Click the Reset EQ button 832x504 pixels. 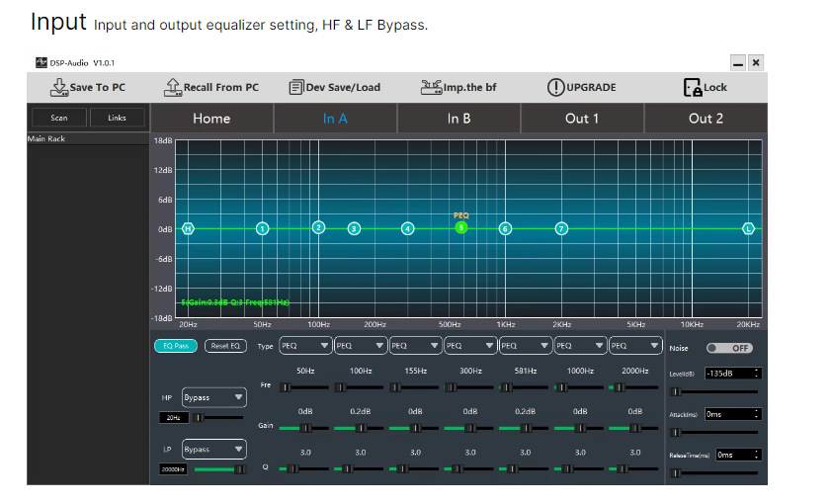click(x=225, y=346)
